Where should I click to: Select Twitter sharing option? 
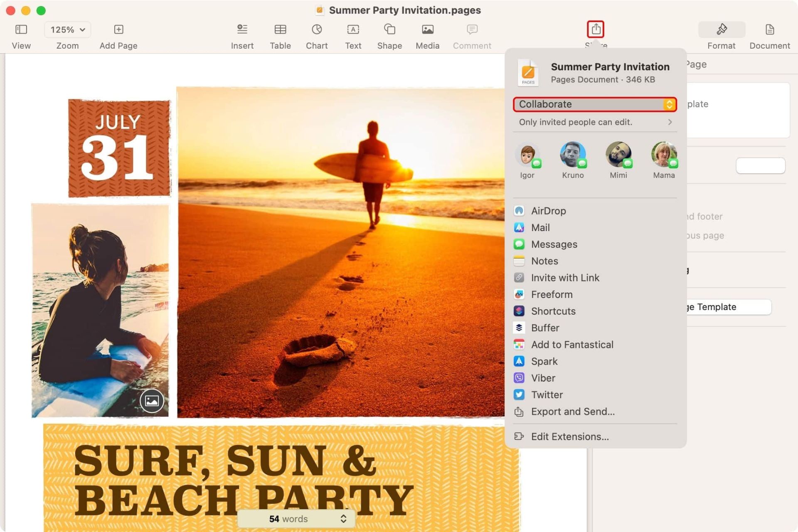[x=546, y=394]
